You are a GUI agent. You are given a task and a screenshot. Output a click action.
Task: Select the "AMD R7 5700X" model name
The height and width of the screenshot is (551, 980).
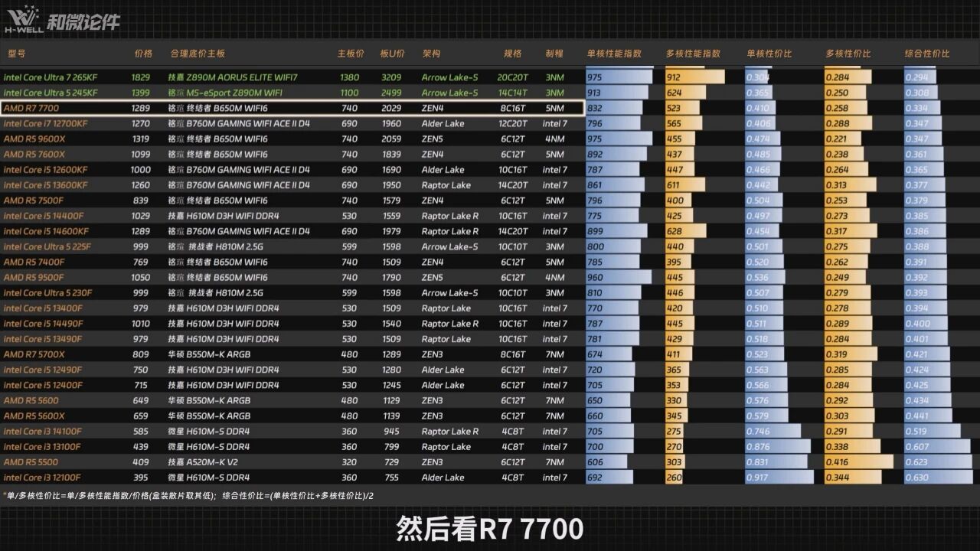34,354
